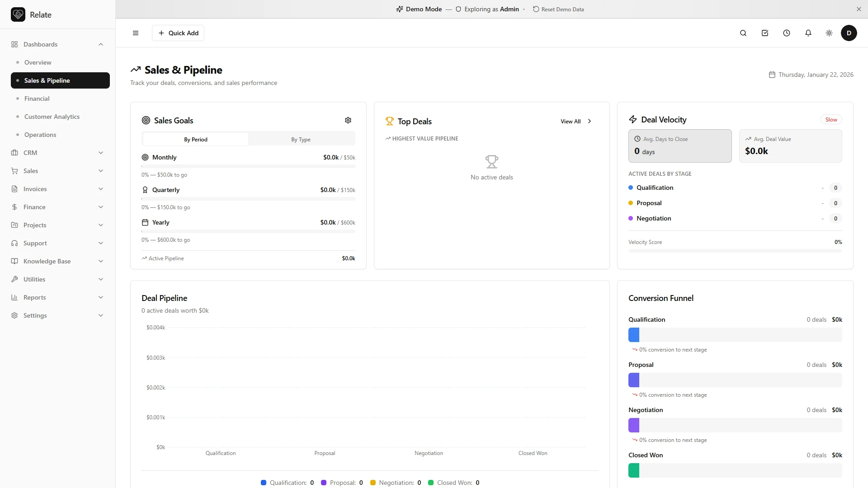This screenshot has height=488, width=868.
Task: Switch theme with the sun icon
Action: point(829,33)
